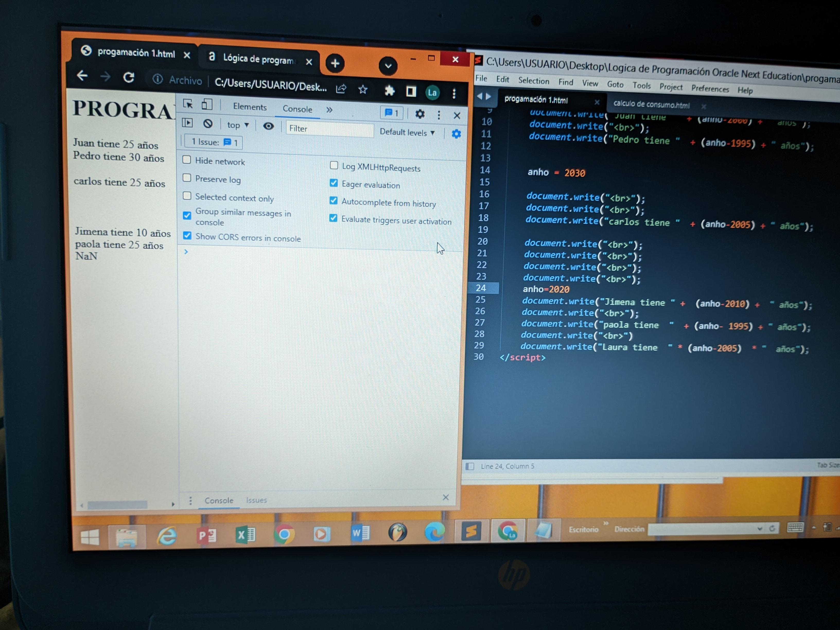Reload the page in Chrome
The image size is (840, 630).
tap(129, 77)
